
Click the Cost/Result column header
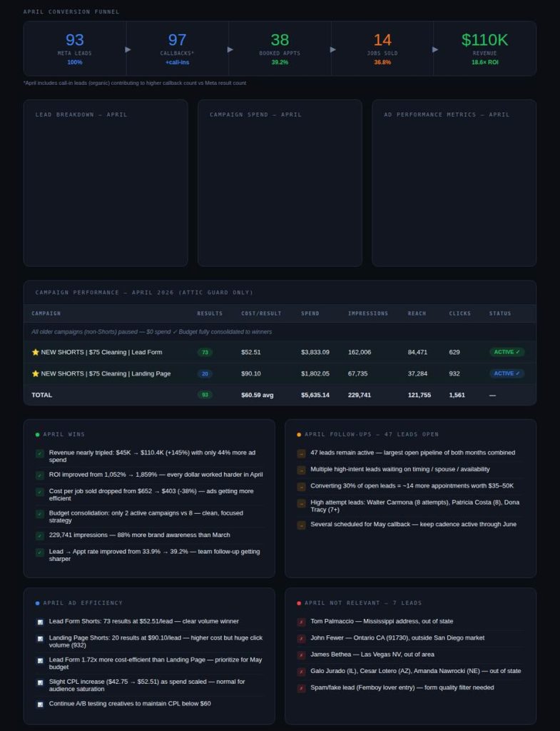coord(261,313)
